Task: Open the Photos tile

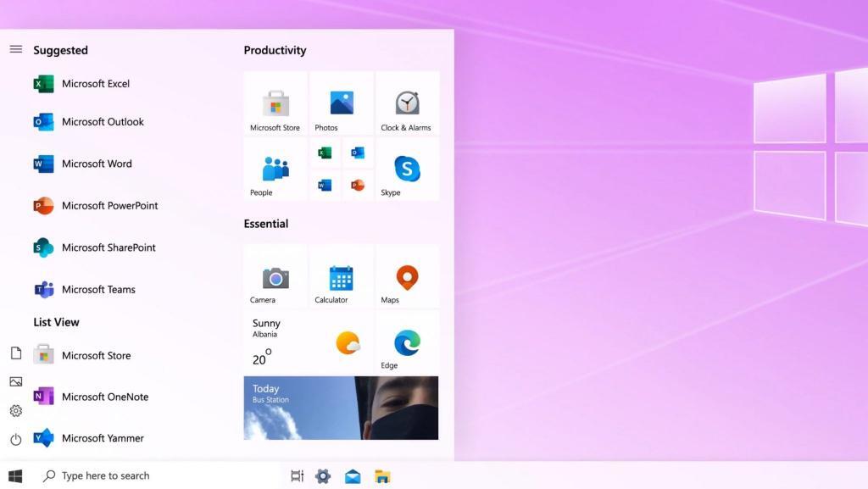Action: [341, 104]
